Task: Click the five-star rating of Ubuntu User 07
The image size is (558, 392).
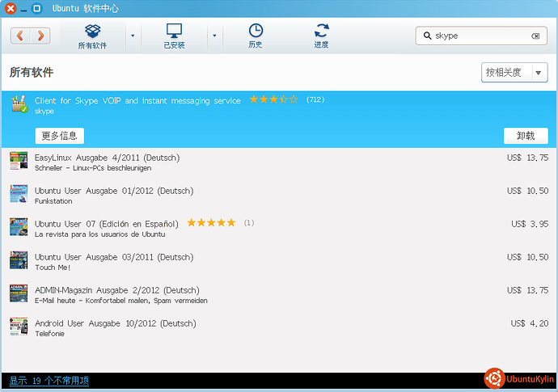Action: [x=211, y=223]
